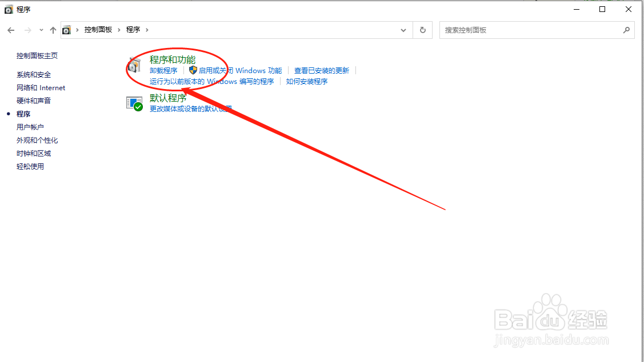Screen dimensions: 644x362
Task: Click the up arrow to go to parent
Action: click(x=53, y=30)
